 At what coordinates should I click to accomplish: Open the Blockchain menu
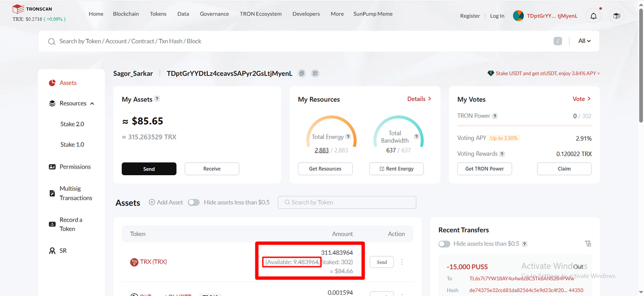tap(126, 14)
